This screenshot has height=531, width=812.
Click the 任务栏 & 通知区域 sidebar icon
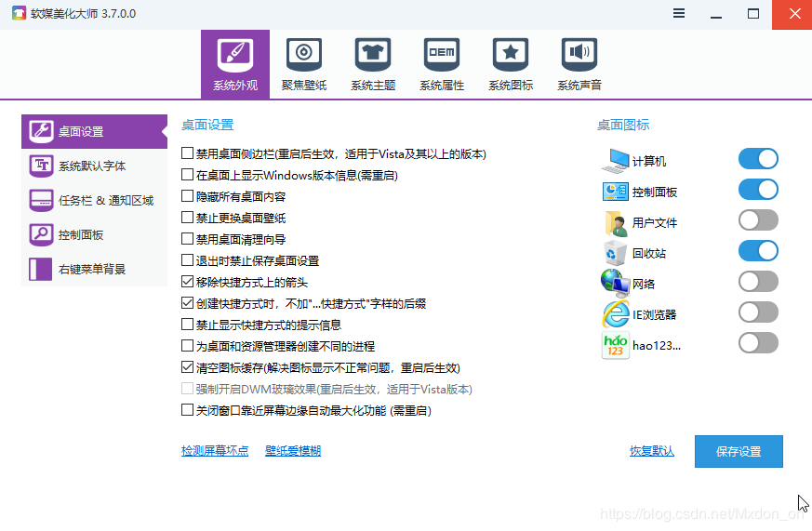click(41, 200)
